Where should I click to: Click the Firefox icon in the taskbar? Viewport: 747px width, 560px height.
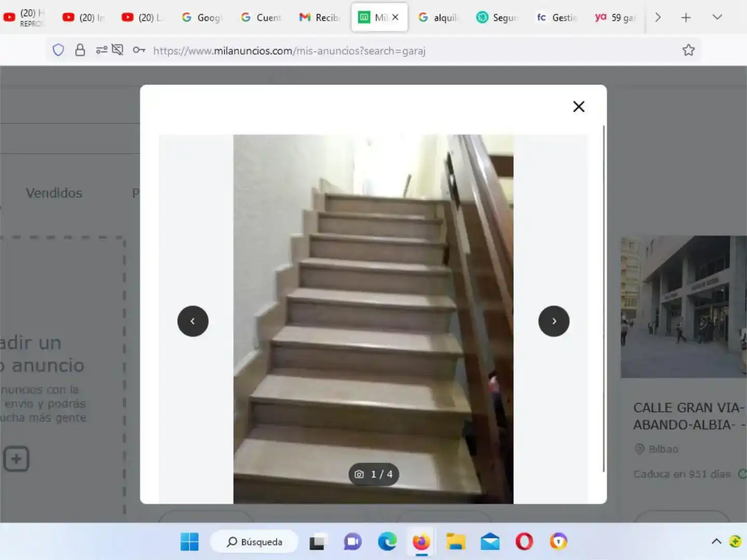pyautogui.click(x=421, y=542)
